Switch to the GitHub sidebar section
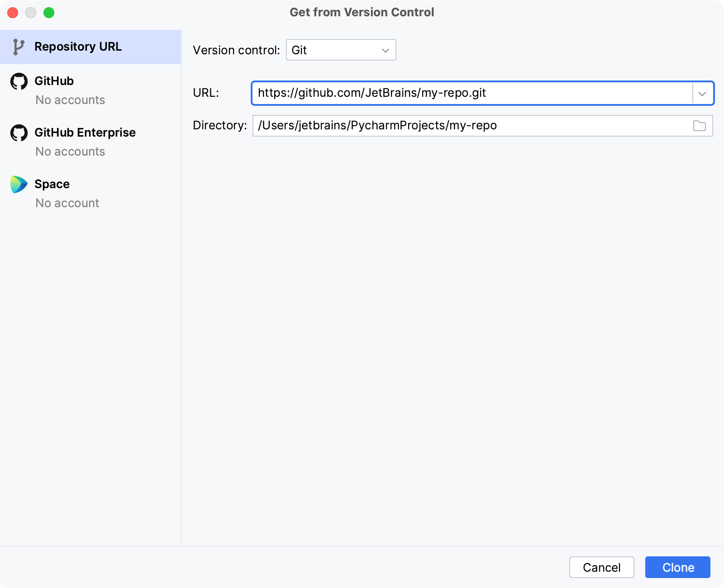724x588 pixels. (54, 81)
